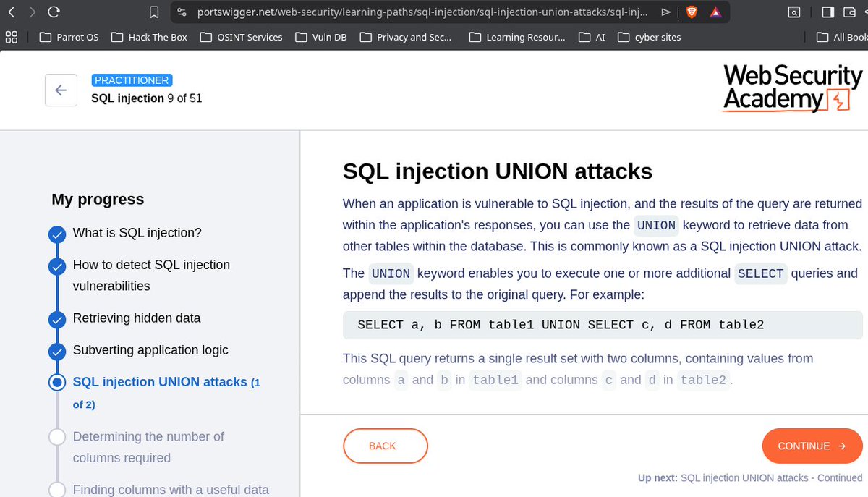
Task: Click empty marker for Finding columns with useful data
Action: [57, 490]
